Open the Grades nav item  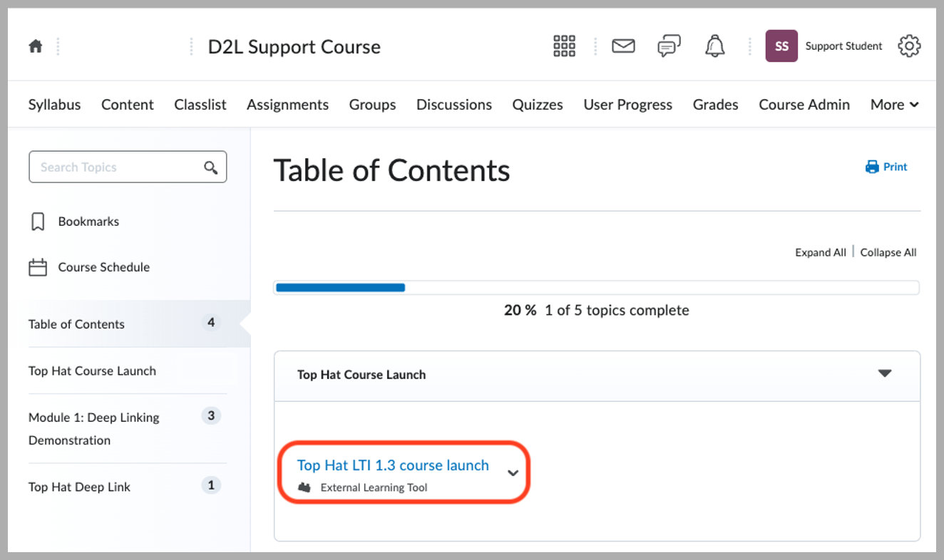[x=715, y=105]
